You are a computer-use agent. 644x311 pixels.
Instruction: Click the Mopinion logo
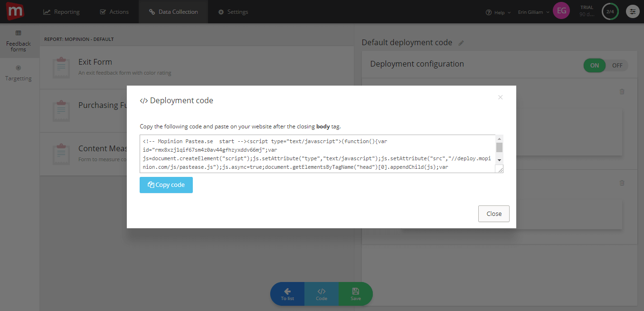coord(15,11)
